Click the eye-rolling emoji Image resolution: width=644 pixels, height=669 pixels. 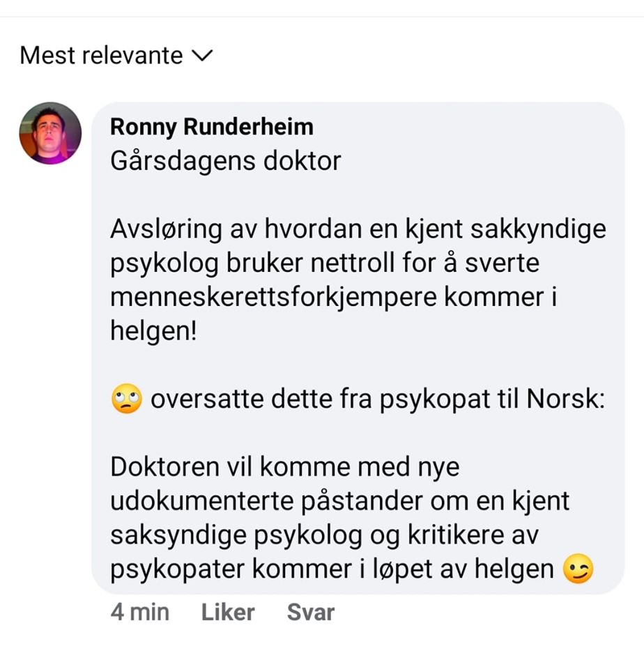(126, 399)
